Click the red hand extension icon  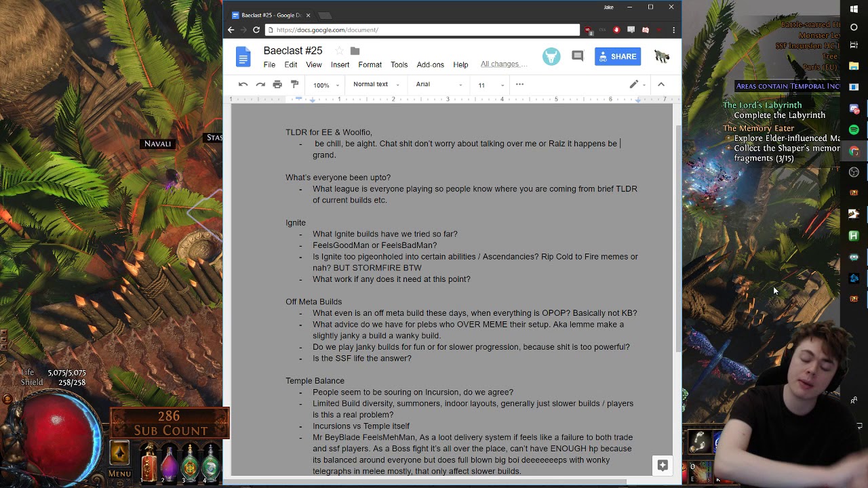pyautogui.click(x=616, y=30)
